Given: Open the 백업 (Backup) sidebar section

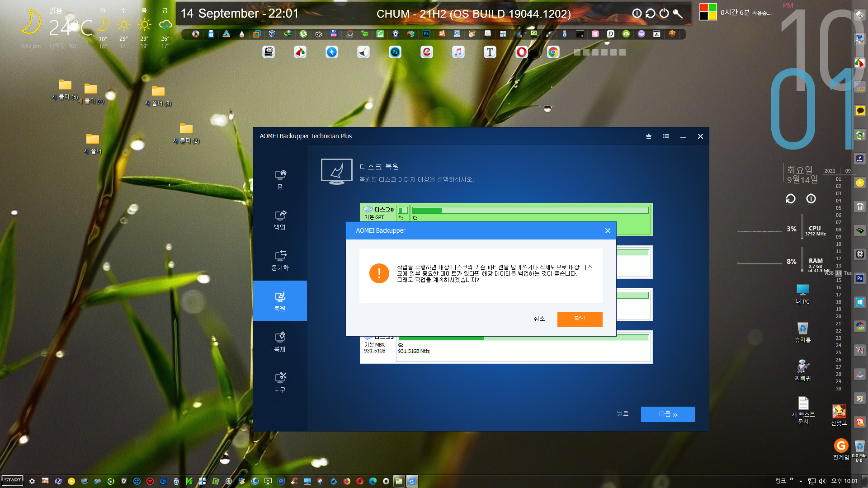Looking at the screenshot, I should click(280, 220).
